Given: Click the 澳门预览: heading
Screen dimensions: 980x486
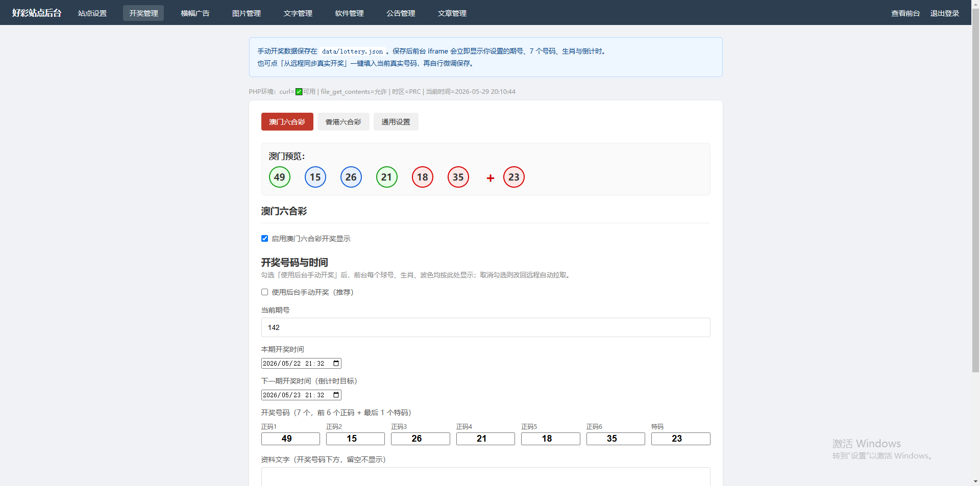Looking at the screenshot, I should pos(287,156).
